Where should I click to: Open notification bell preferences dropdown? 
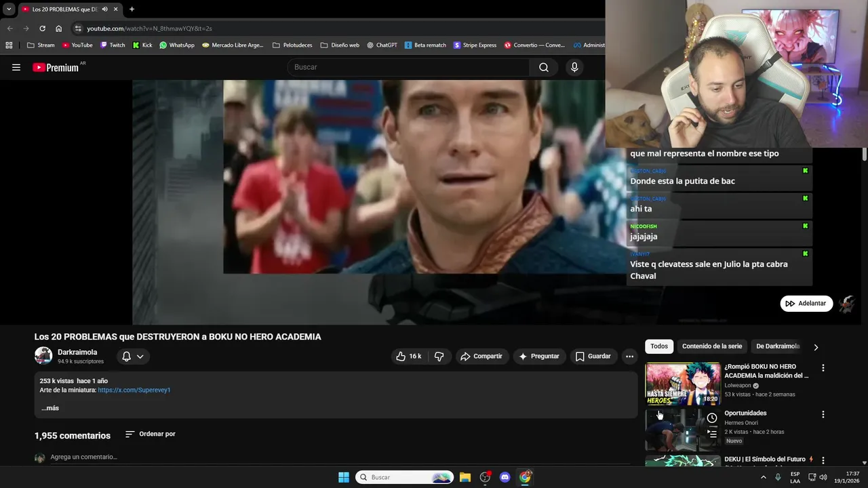[x=133, y=357]
